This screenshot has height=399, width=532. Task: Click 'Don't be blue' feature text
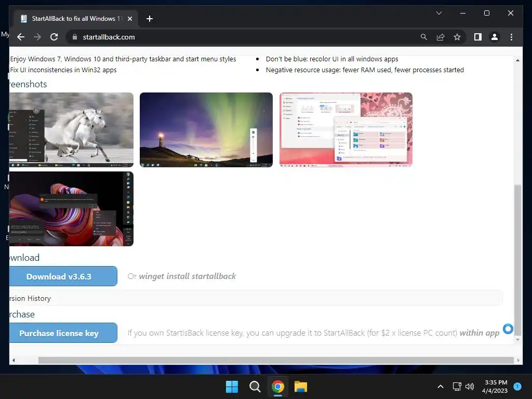(332, 59)
